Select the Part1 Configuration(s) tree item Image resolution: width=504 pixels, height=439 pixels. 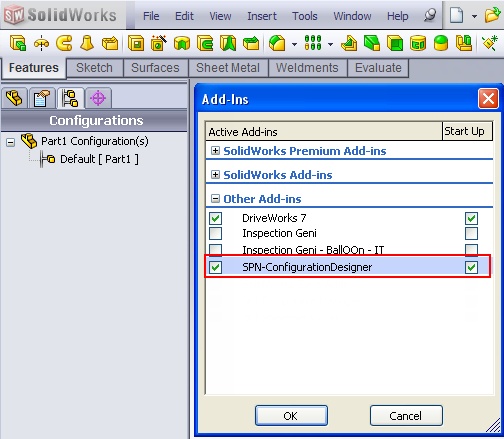tap(94, 141)
